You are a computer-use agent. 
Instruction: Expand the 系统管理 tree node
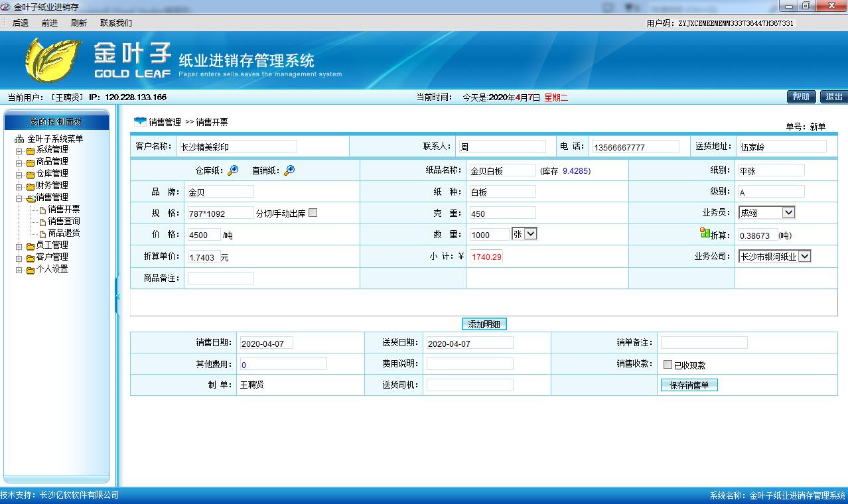(x=19, y=151)
